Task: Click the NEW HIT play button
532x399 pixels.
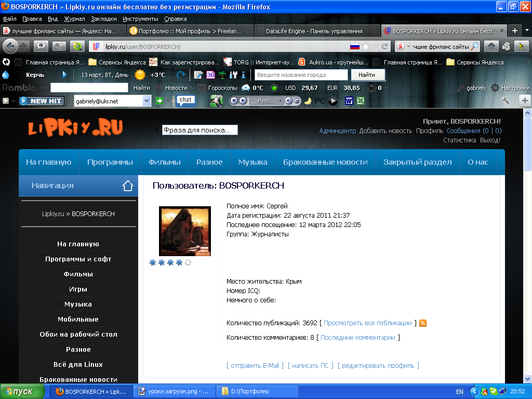Action: [42, 101]
